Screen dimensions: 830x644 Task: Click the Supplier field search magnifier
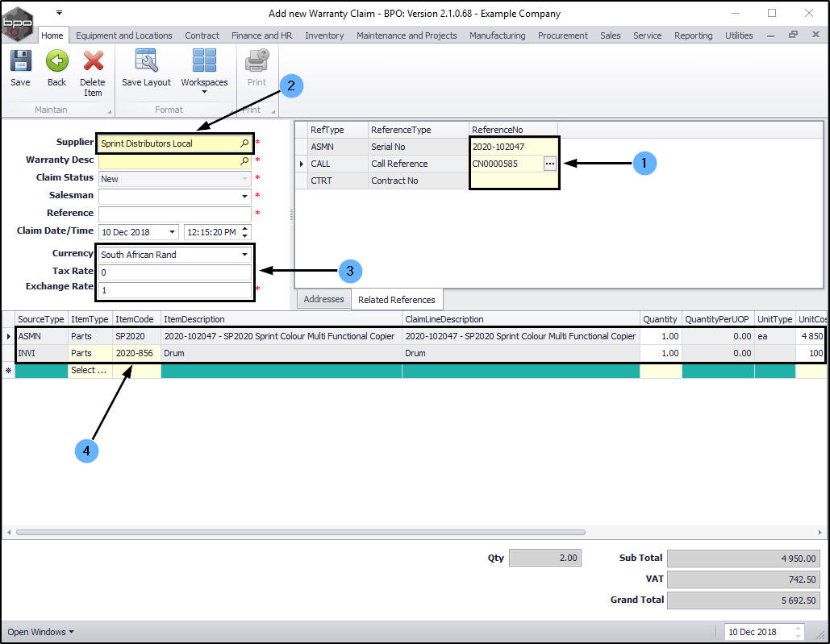[x=244, y=143]
